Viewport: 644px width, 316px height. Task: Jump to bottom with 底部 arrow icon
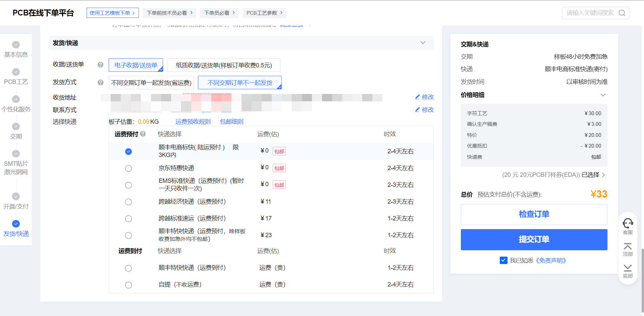628,268
